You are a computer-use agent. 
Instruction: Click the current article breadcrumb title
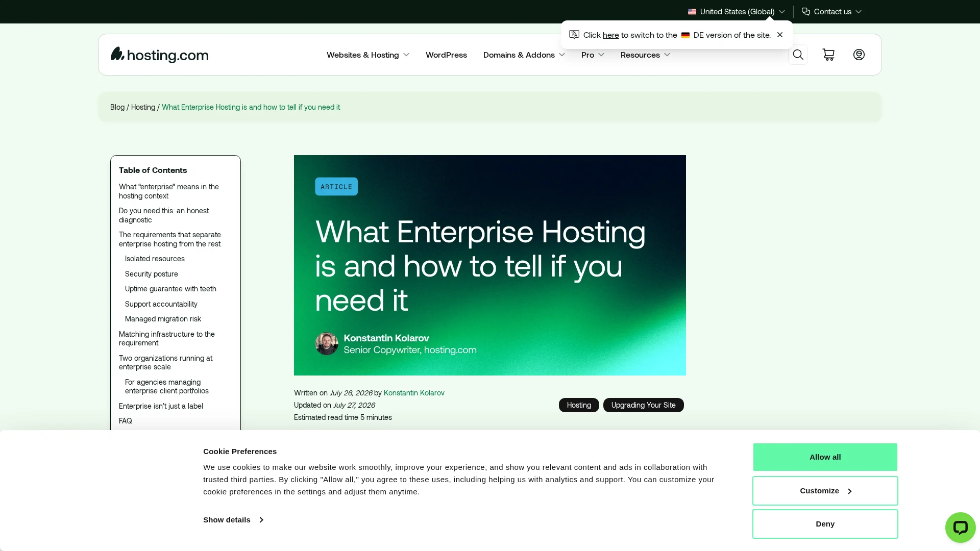251,107
